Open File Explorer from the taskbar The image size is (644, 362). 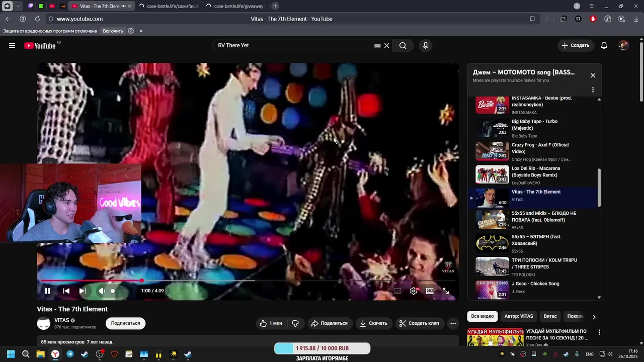40,354
